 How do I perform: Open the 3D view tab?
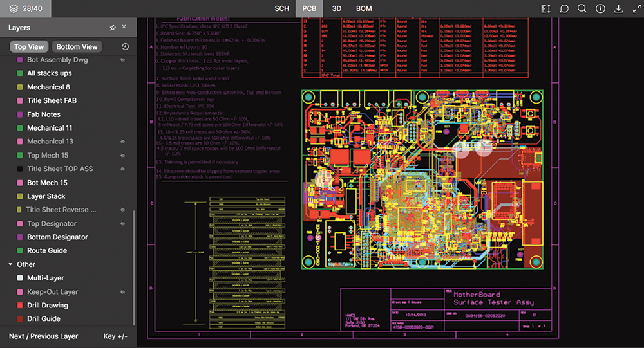(336, 8)
